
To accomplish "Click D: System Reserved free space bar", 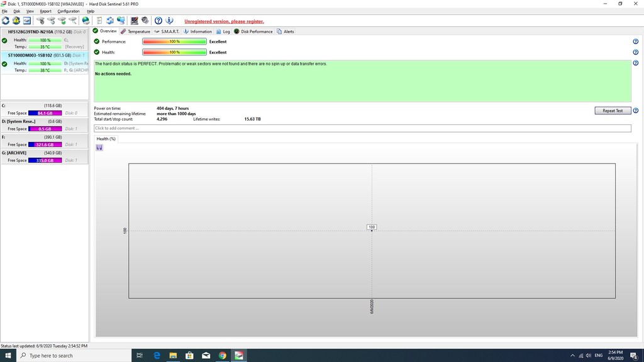I will [45, 129].
